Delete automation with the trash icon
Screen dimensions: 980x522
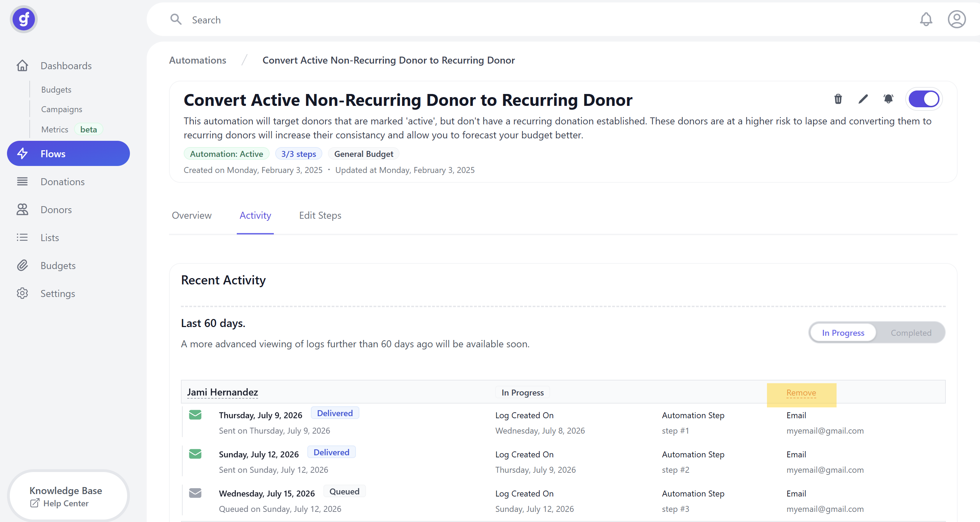[x=838, y=99]
